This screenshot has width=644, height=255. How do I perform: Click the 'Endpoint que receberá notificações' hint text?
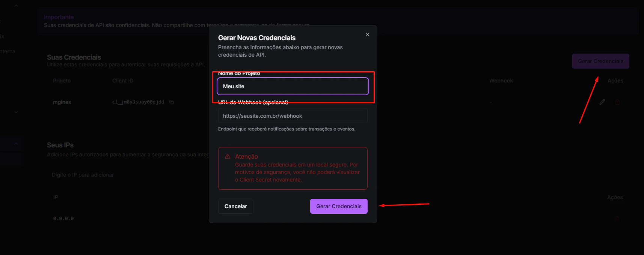(287, 129)
